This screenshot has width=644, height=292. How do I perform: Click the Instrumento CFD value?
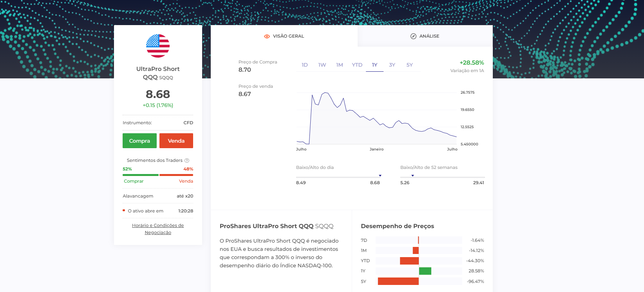(x=188, y=123)
